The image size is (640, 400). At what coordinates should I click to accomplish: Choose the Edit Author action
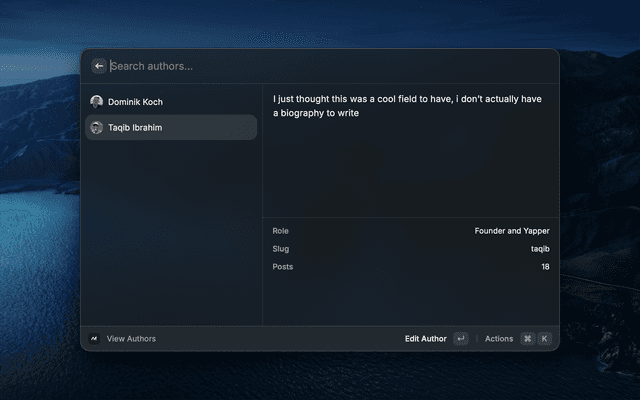click(426, 339)
